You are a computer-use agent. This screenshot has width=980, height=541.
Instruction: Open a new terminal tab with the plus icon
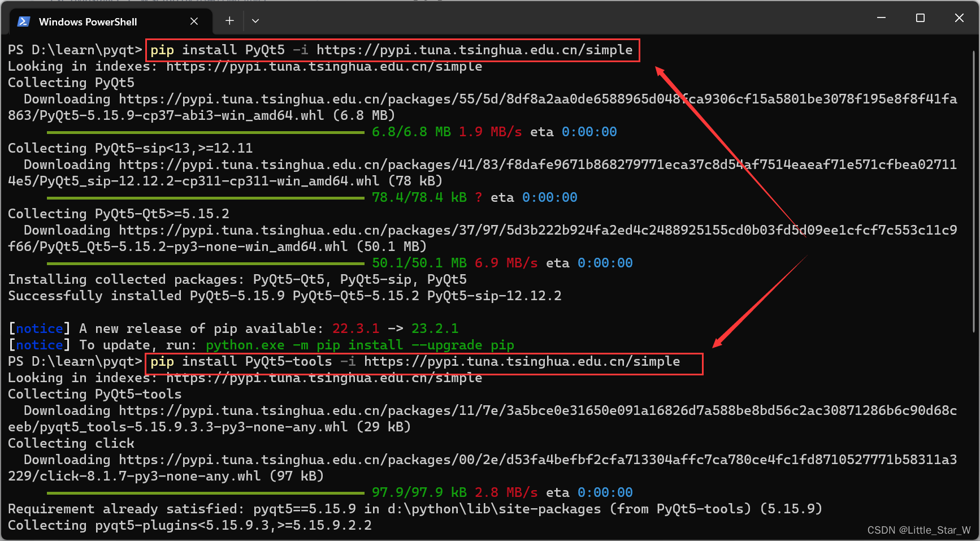pos(229,20)
